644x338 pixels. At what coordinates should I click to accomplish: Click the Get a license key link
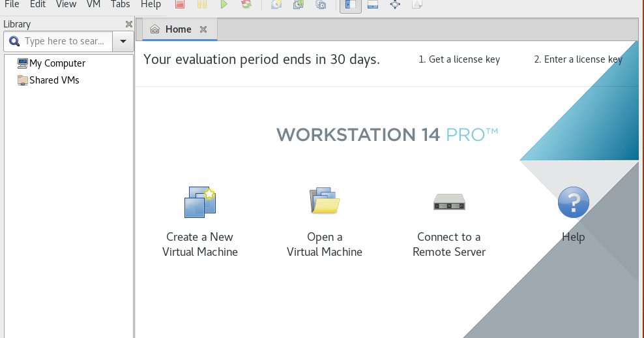(459, 59)
